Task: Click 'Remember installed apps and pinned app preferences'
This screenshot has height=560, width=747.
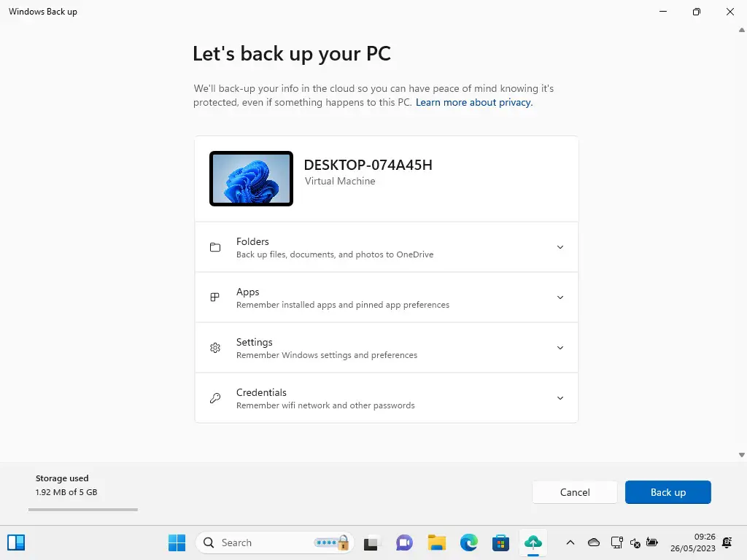Action: click(x=343, y=305)
